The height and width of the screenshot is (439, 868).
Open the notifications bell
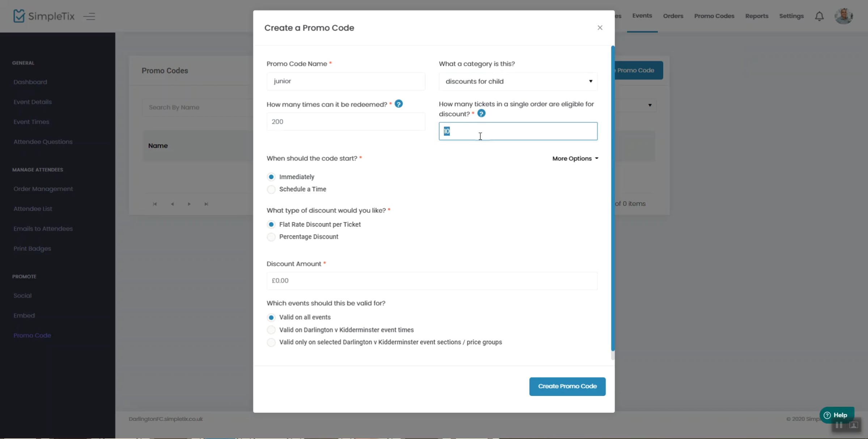pos(819,16)
